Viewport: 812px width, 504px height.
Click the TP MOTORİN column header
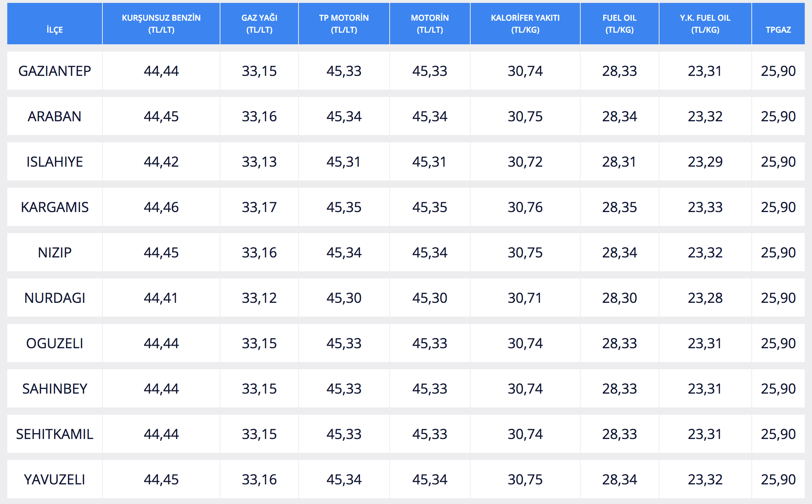click(344, 24)
